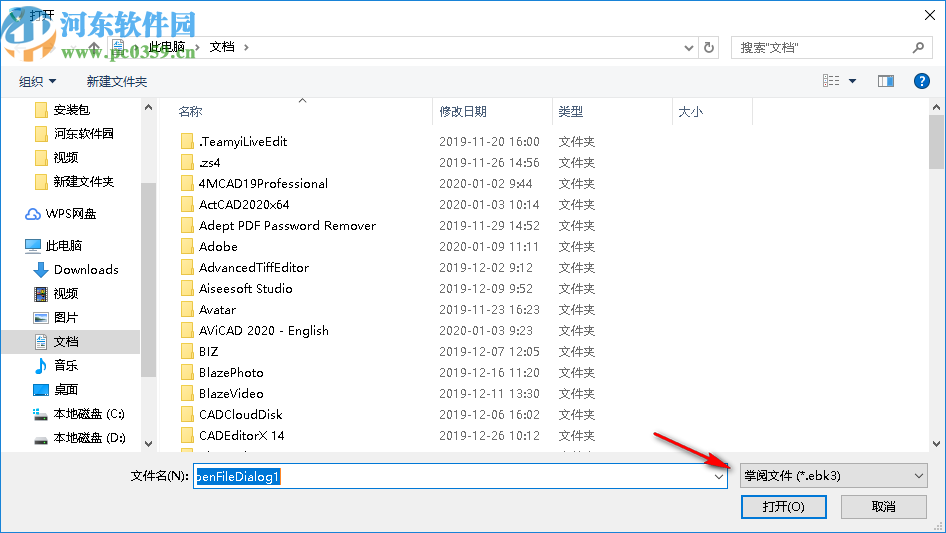Click folder icon of Adobe
Screen dimensions: 946x533
(x=187, y=247)
